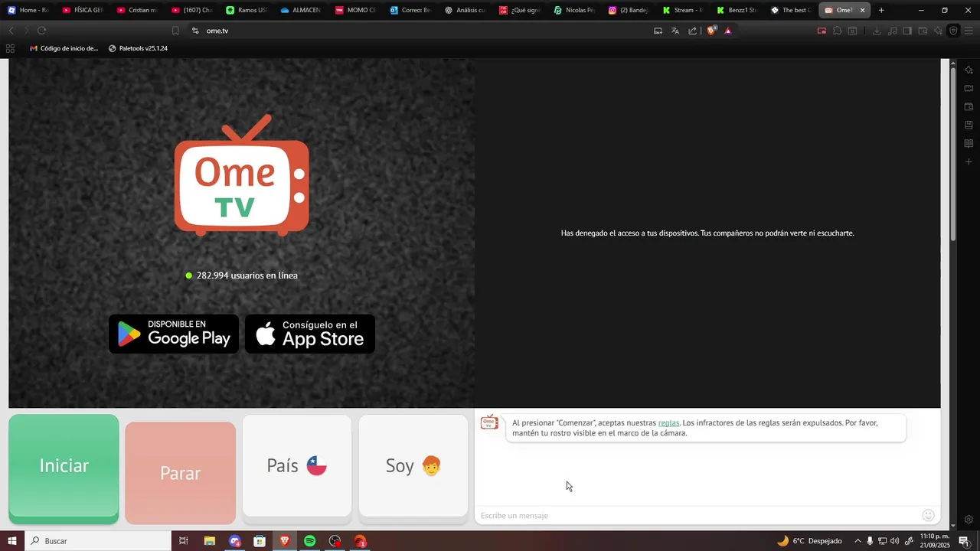Open the sidebar settings gear icon

click(x=969, y=520)
